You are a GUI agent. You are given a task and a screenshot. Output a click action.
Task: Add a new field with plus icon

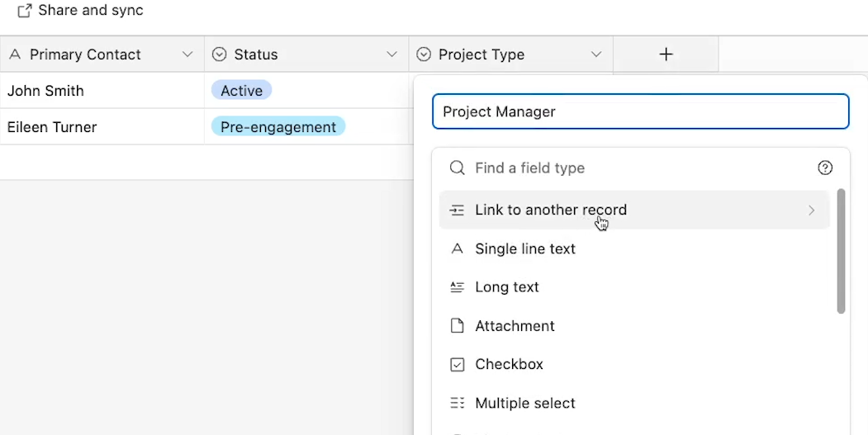click(666, 54)
